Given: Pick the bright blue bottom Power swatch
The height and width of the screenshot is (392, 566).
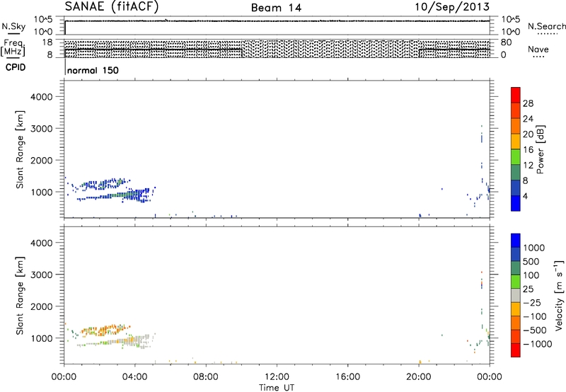Looking at the screenshot, I should 516,203.
